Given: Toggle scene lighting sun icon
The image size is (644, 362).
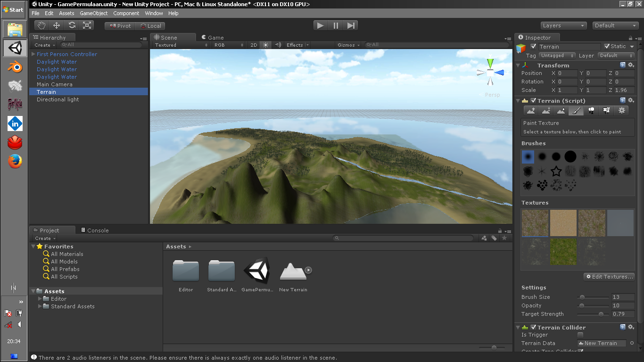Looking at the screenshot, I should [x=266, y=45].
